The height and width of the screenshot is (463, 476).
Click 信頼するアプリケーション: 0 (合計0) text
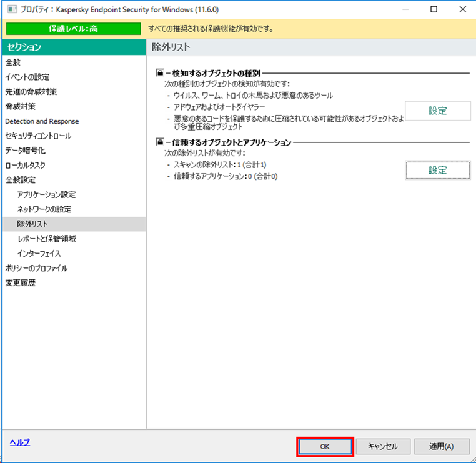point(226,176)
